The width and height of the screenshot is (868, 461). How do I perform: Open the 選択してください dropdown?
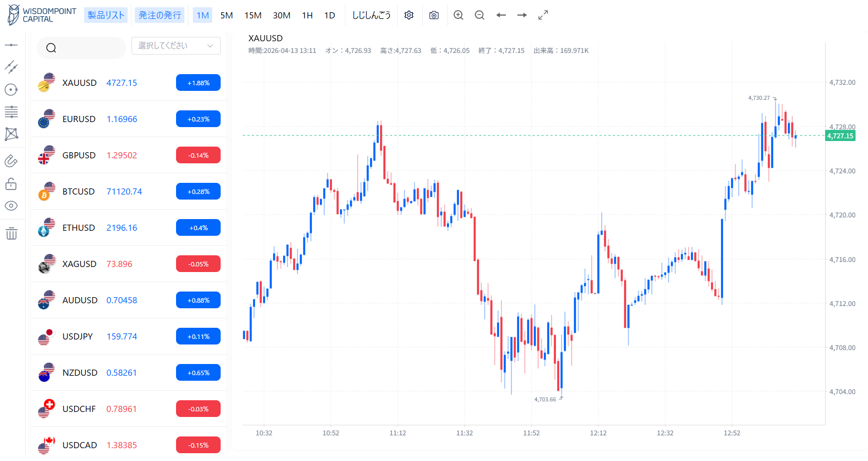175,45
